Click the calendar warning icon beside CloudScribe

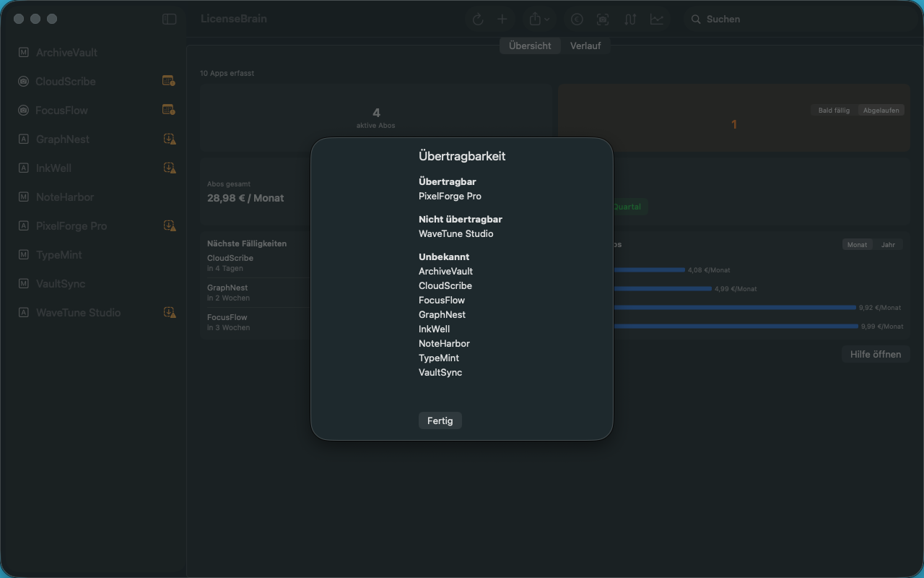(169, 81)
